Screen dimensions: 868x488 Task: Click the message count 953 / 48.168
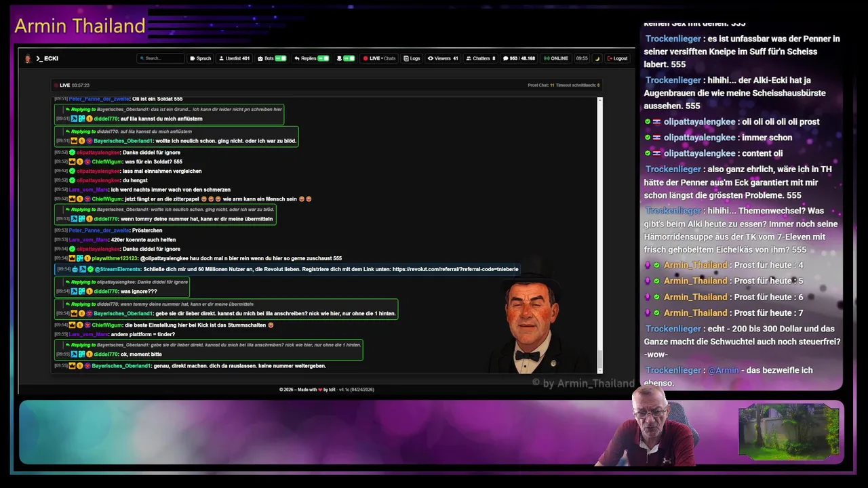[519, 58]
